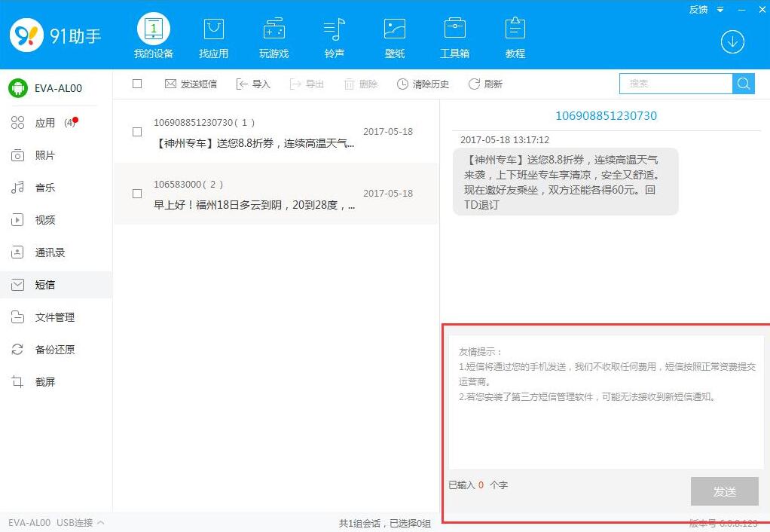Viewport: 770px width, 532px height.
Task: Open 照片 photos in sidebar
Action: tap(56, 155)
